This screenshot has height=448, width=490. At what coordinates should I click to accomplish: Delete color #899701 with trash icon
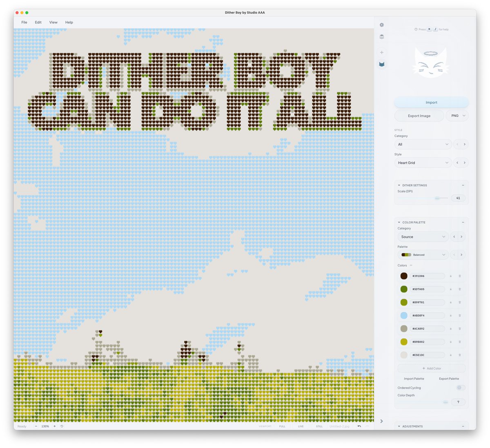[460, 302]
